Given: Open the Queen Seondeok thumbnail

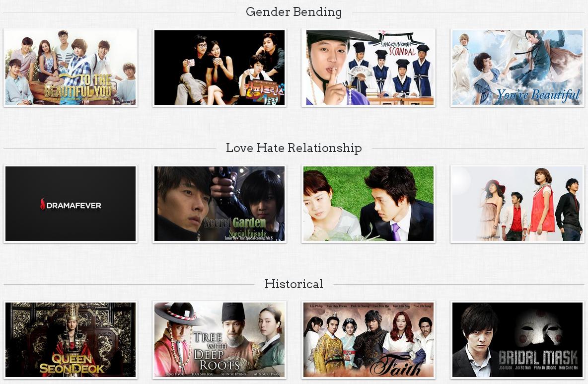Looking at the screenshot, I should [71, 340].
